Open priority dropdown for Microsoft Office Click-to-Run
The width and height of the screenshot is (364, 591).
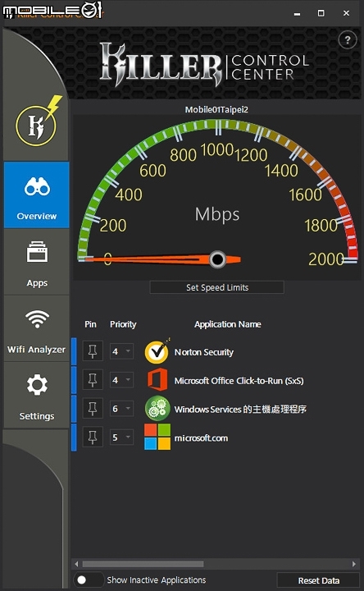pos(121,380)
